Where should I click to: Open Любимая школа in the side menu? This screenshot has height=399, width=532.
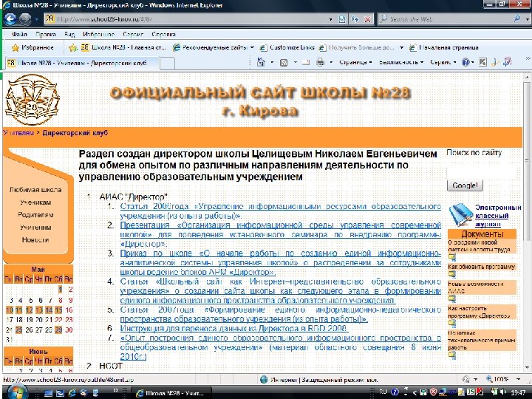[x=35, y=190]
